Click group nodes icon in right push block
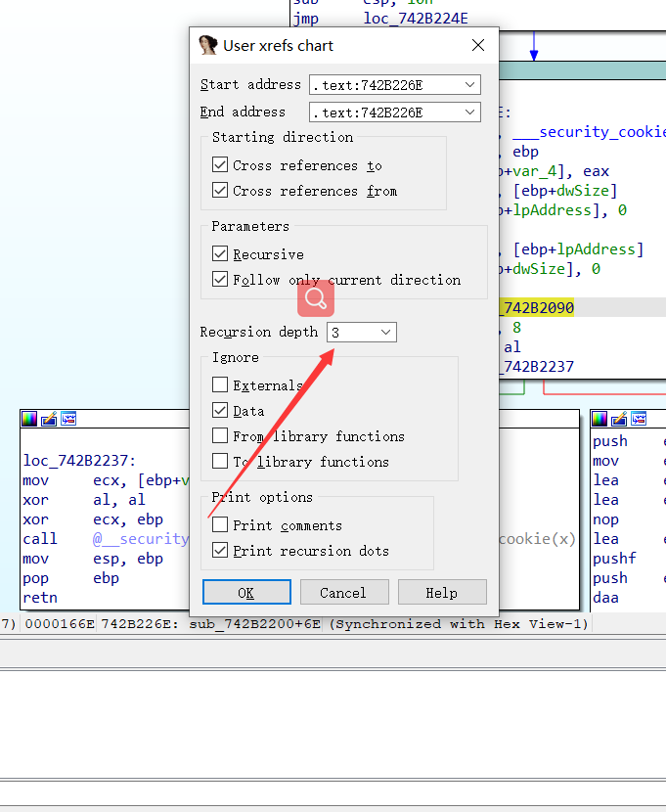The image size is (666, 812). click(x=639, y=419)
